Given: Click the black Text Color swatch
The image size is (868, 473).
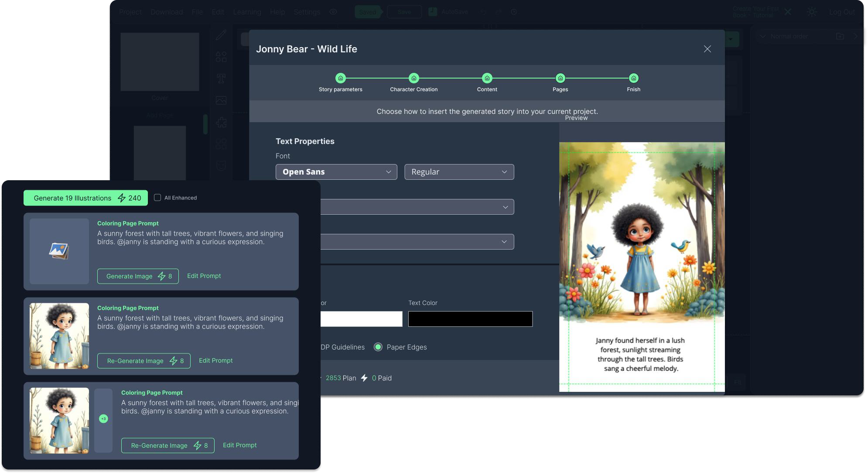Looking at the screenshot, I should [470, 319].
